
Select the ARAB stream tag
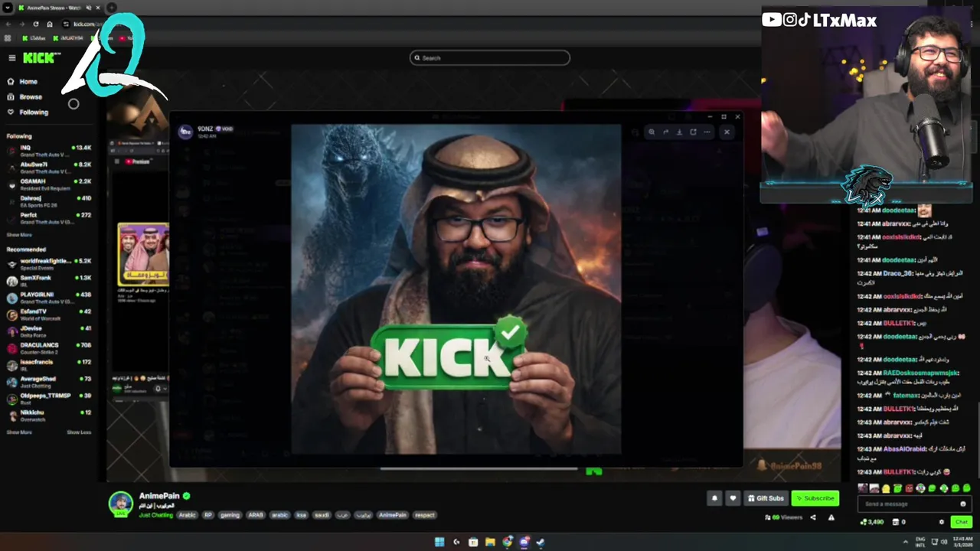pos(256,515)
